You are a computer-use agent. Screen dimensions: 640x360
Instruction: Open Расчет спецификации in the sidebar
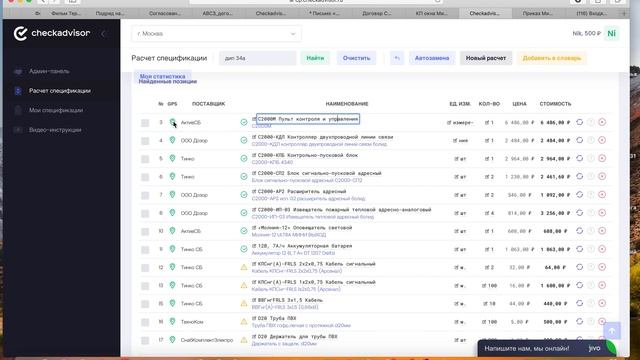coord(60,91)
